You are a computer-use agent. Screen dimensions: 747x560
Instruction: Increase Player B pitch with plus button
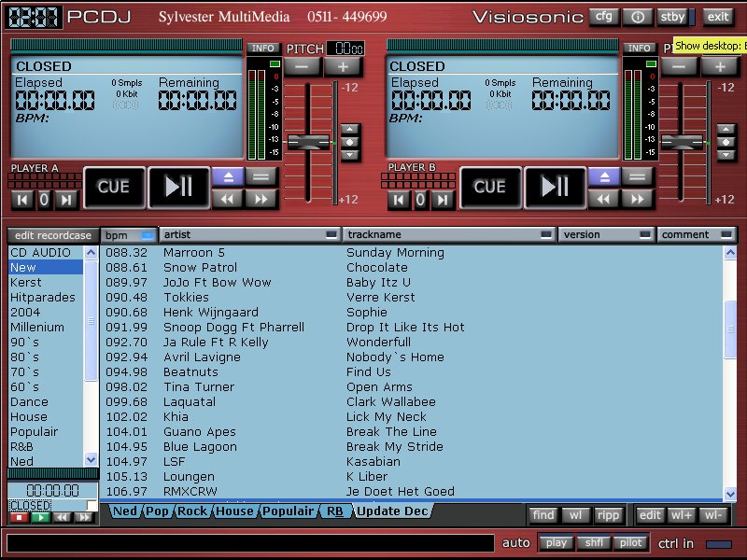click(720, 67)
